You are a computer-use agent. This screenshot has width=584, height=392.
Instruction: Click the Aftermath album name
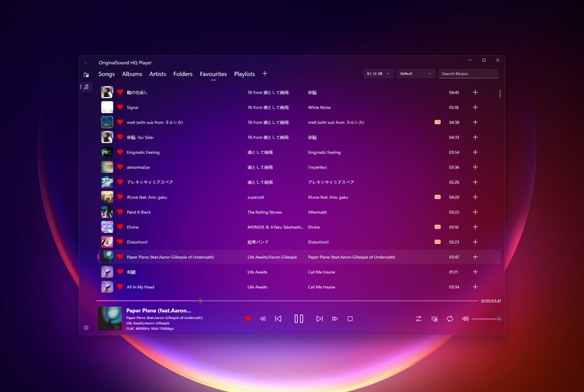(x=318, y=212)
